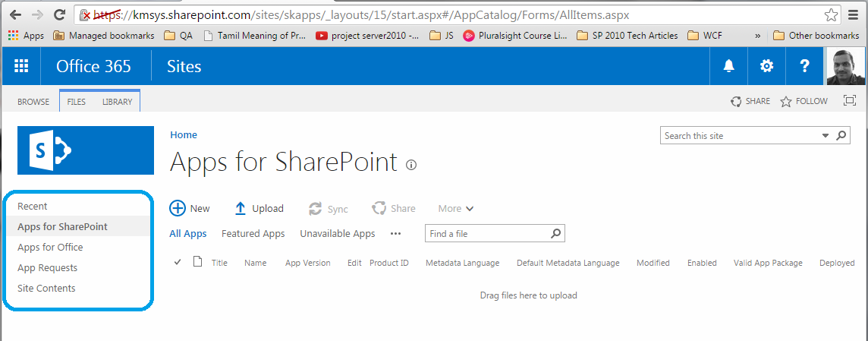Switch to the LIBRARY ribbon tab

click(118, 102)
